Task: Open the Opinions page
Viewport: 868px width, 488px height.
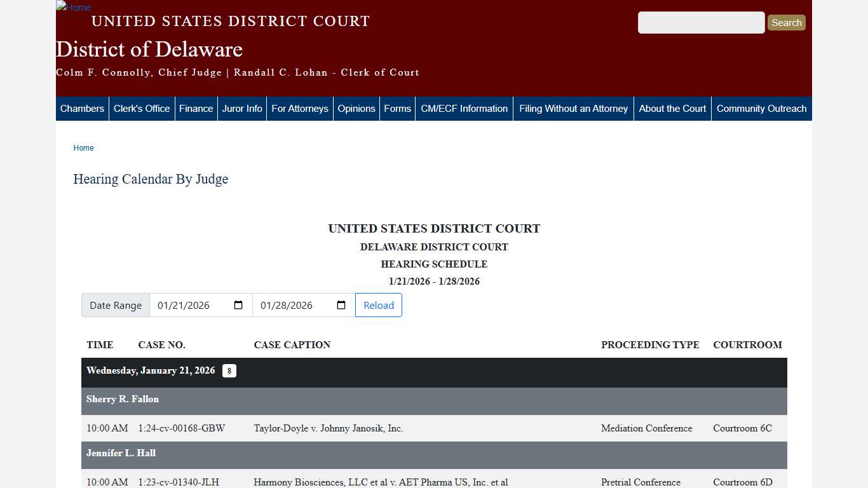Action: pos(356,108)
